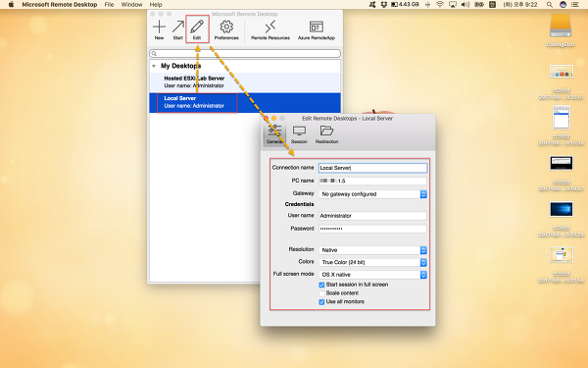
Task: Open Notification Center list icon
Action: [x=574, y=5]
